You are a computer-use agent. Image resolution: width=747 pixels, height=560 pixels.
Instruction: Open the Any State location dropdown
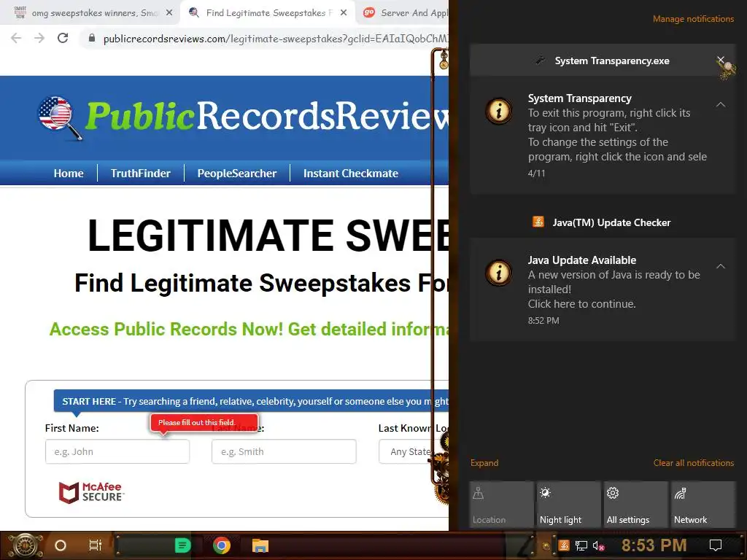pos(414,451)
